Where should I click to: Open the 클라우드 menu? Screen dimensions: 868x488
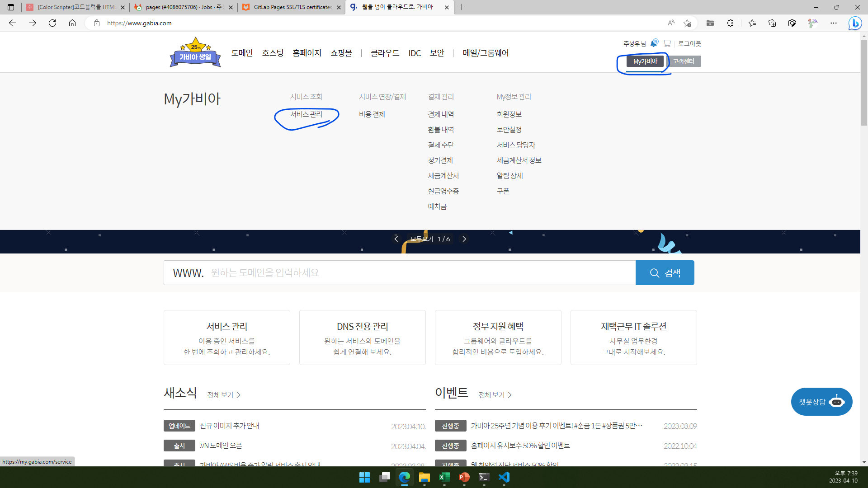click(x=385, y=53)
